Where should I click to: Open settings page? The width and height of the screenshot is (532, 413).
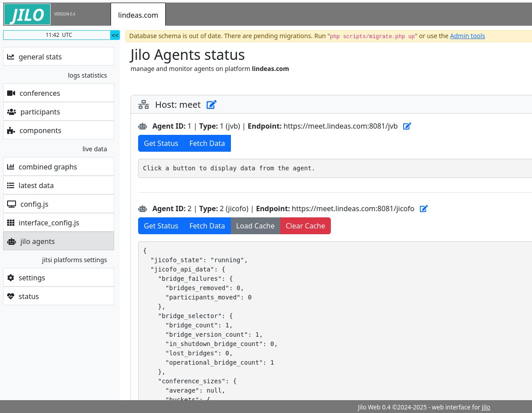pos(58,278)
